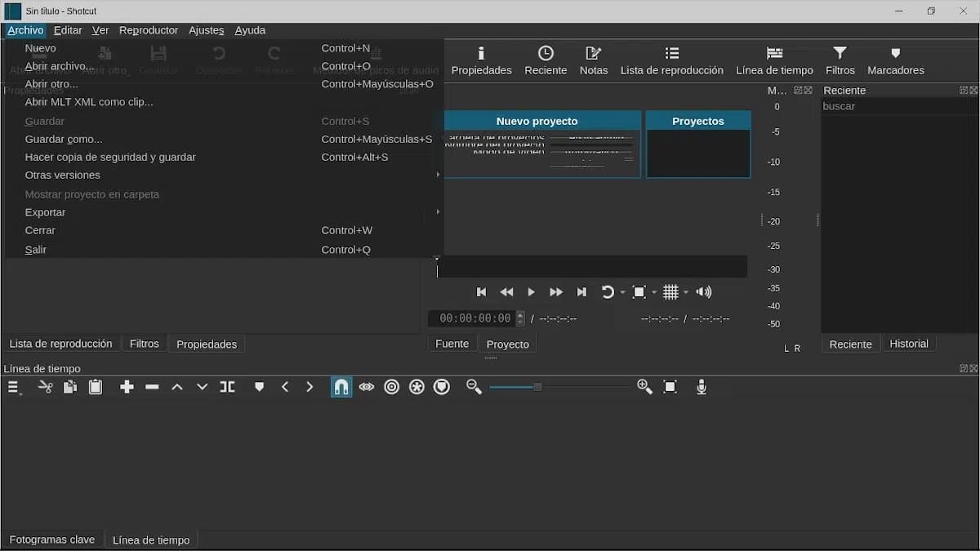Toggle the player zoom-fit icon
Image resolution: width=980 pixels, height=551 pixels.
click(x=639, y=292)
